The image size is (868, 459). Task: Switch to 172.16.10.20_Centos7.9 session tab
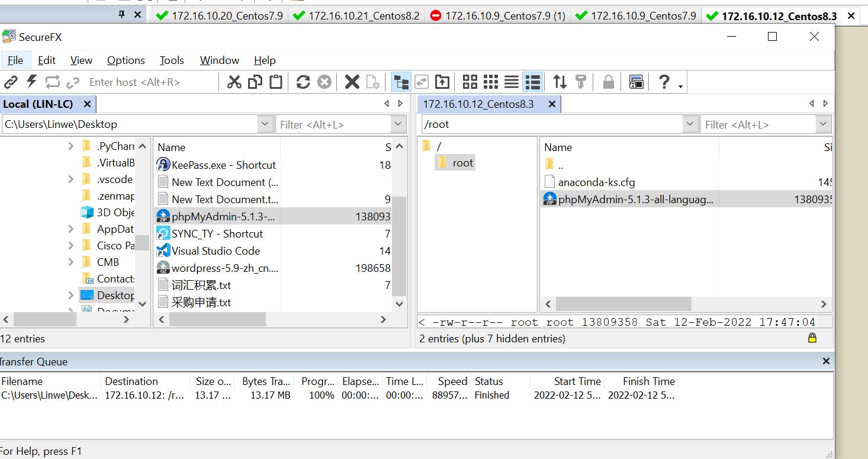tap(220, 15)
